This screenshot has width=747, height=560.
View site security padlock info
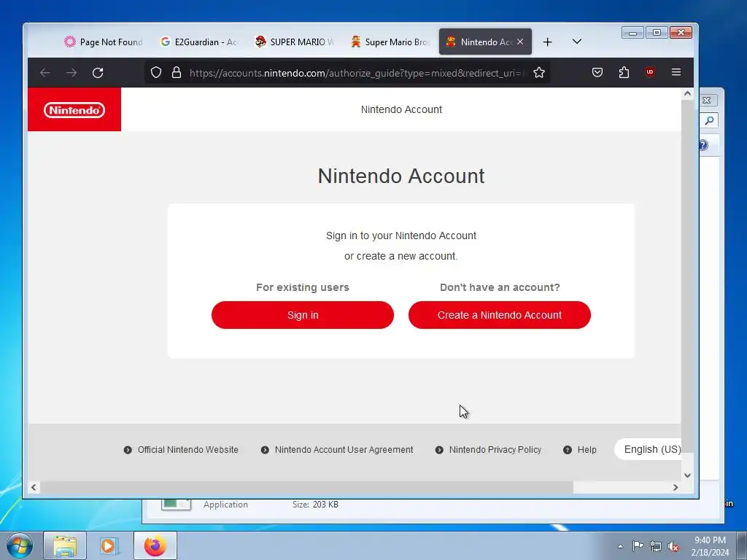(x=177, y=72)
